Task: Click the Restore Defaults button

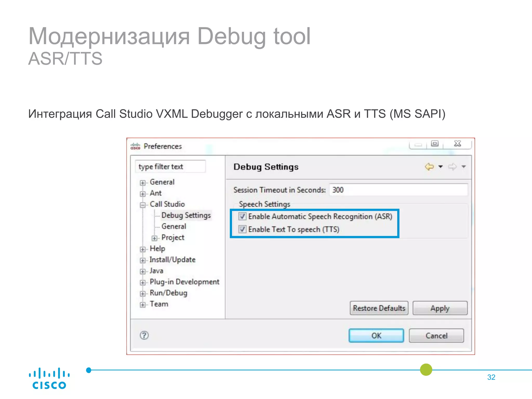Action: [379, 308]
